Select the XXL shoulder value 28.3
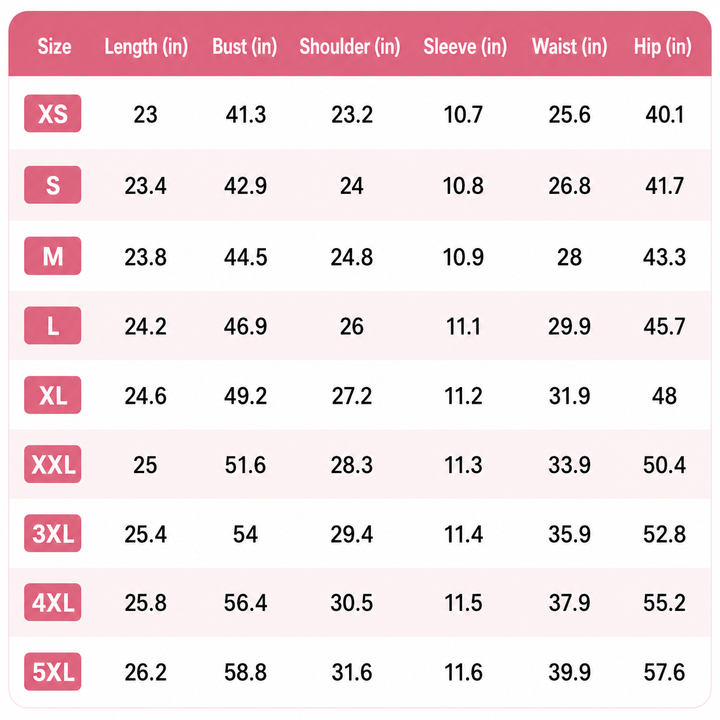This screenshot has height=720, width=720. (x=352, y=465)
